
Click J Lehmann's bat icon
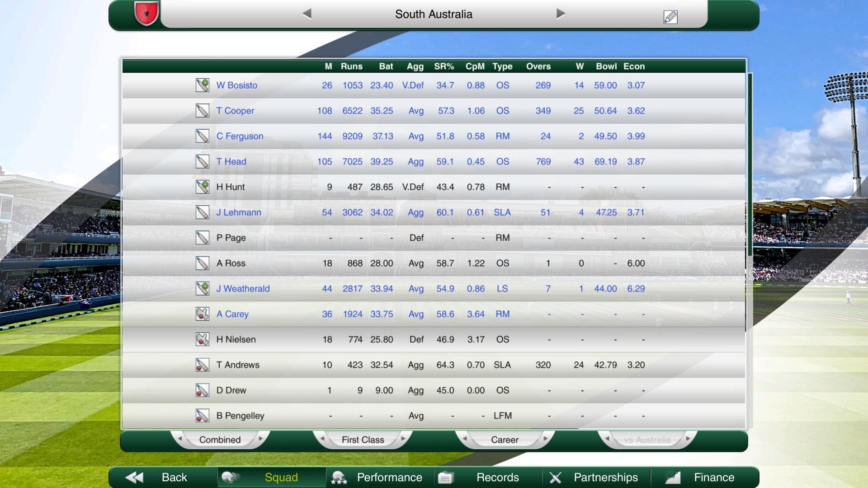(x=202, y=212)
